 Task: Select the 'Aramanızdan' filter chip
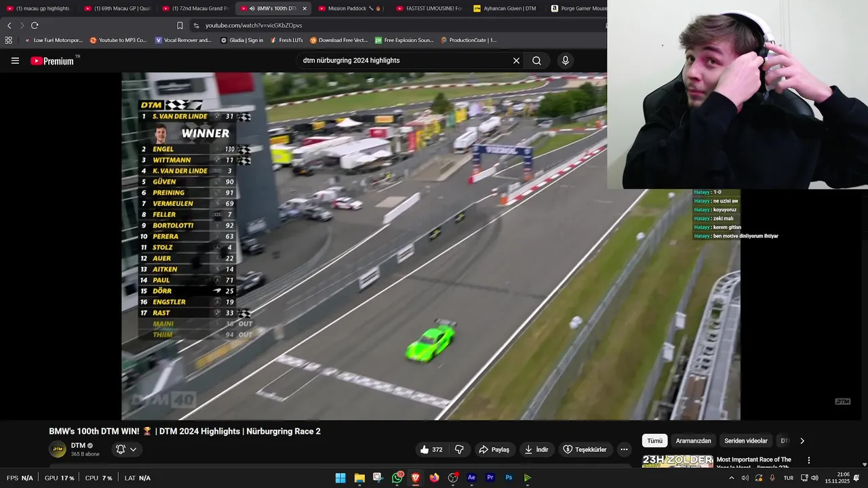coord(693,441)
